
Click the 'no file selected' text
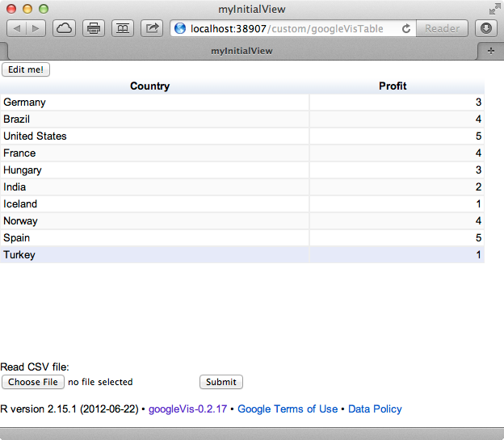[x=100, y=382]
